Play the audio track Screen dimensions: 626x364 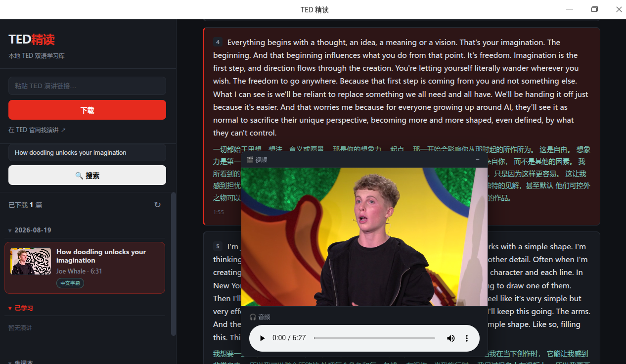263,338
